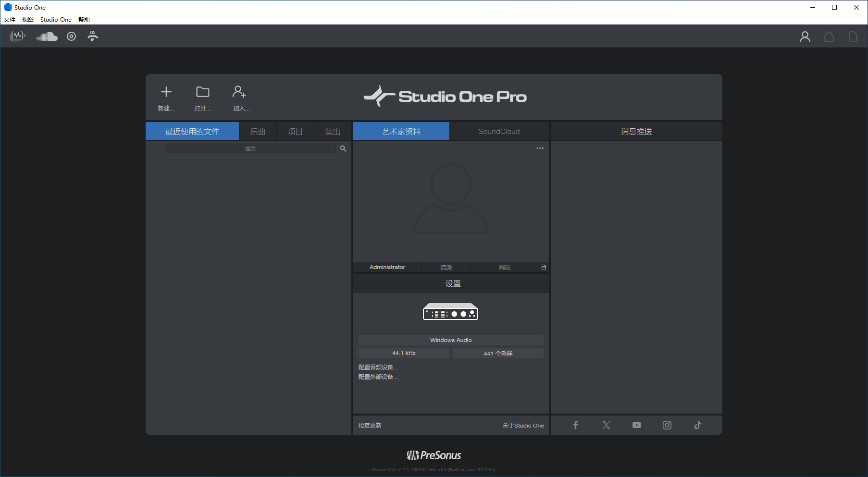This screenshot has height=477, width=868.
Task: Click 检查更新 to check for updates
Action: pyautogui.click(x=370, y=426)
